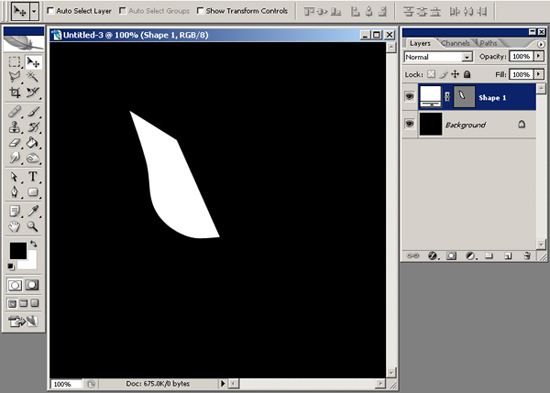Viewport: 550px width, 393px height.
Task: Reset default foreground and background colors
Action: [11, 267]
